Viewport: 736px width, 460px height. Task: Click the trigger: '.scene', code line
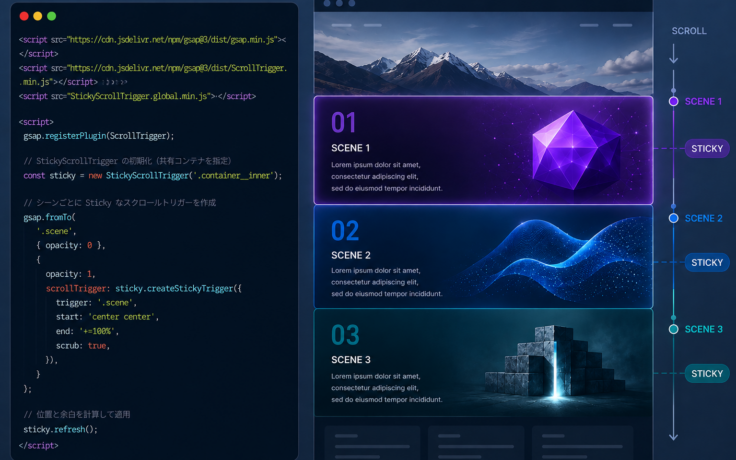[x=96, y=303]
